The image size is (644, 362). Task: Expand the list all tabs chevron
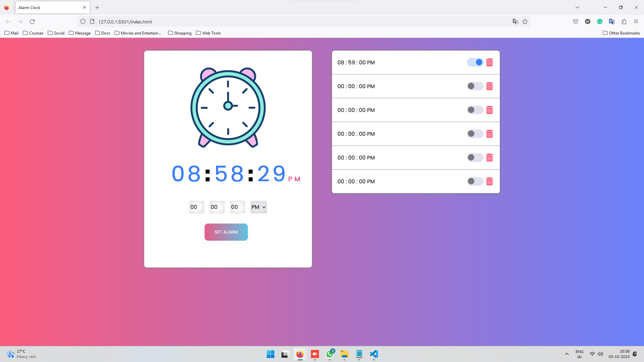click(x=578, y=7)
